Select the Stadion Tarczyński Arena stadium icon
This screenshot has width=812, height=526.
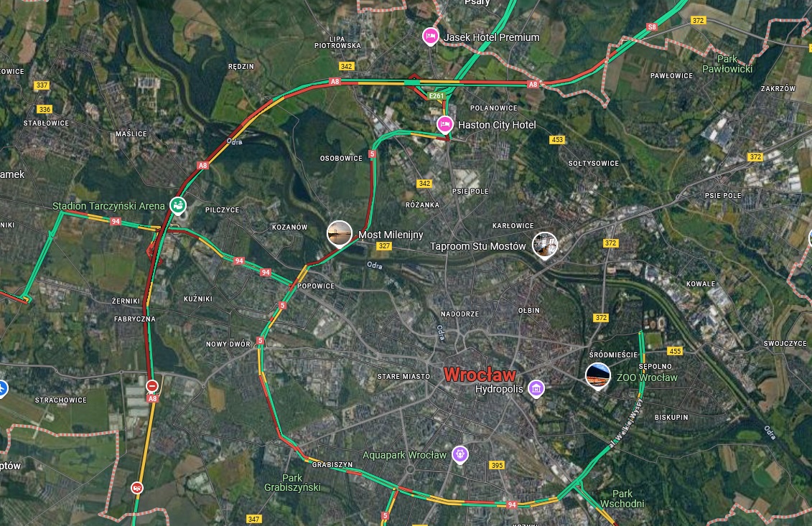(x=178, y=205)
